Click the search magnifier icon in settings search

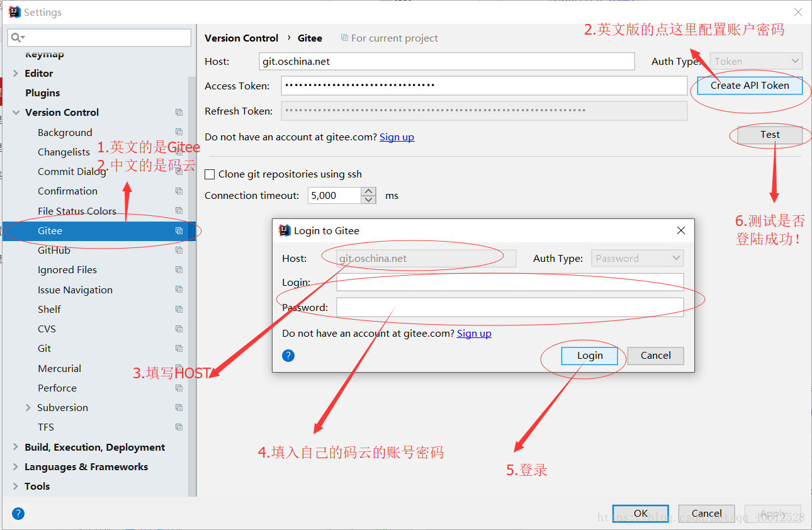[x=17, y=38]
